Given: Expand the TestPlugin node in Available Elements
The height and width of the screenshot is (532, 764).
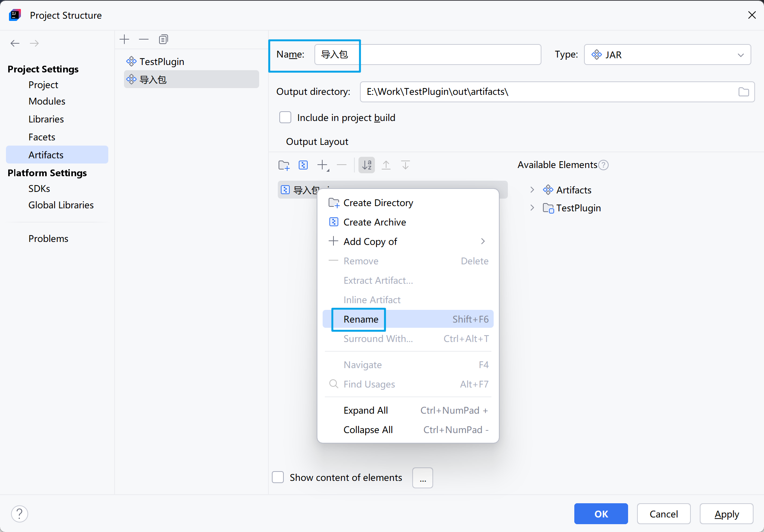Looking at the screenshot, I should point(532,208).
